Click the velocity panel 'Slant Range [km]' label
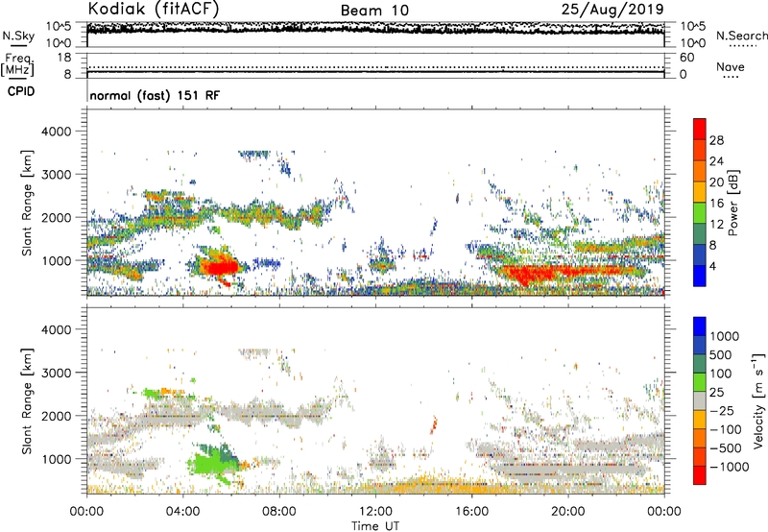The height and width of the screenshot is (532, 768). (27, 400)
